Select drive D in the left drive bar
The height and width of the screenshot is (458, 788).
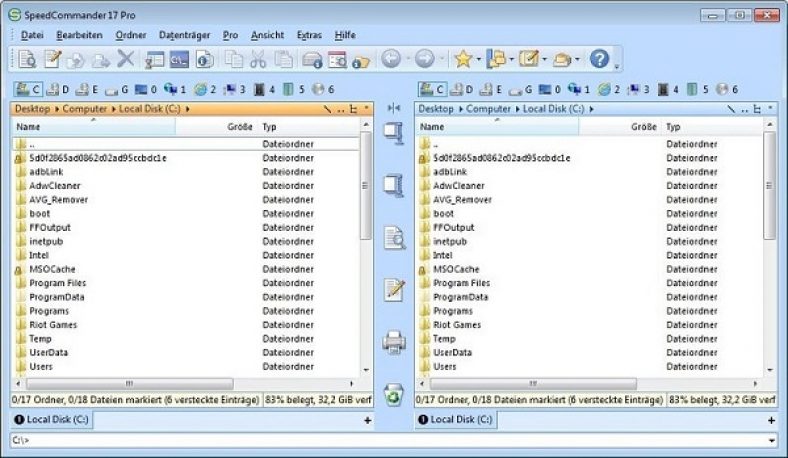click(57, 89)
